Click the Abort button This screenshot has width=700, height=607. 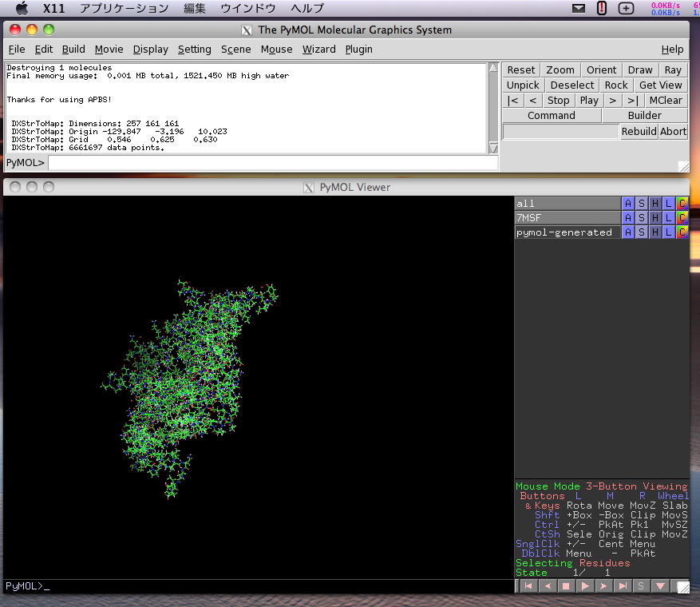(673, 131)
